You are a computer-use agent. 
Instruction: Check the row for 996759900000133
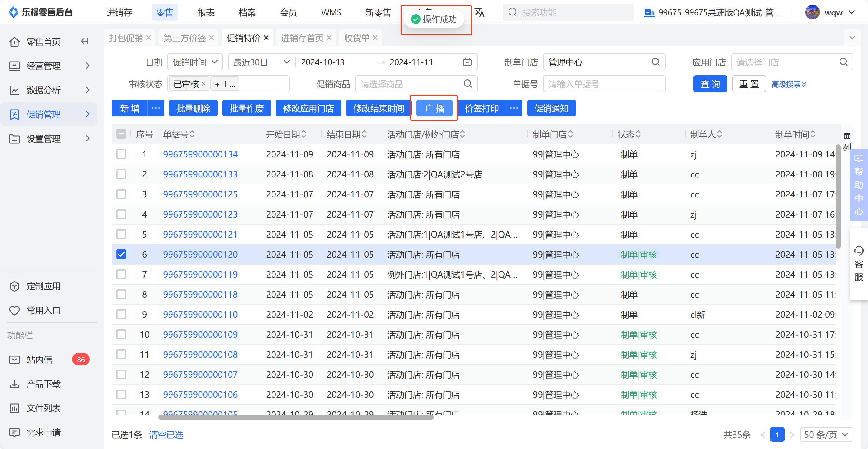pos(121,174)
